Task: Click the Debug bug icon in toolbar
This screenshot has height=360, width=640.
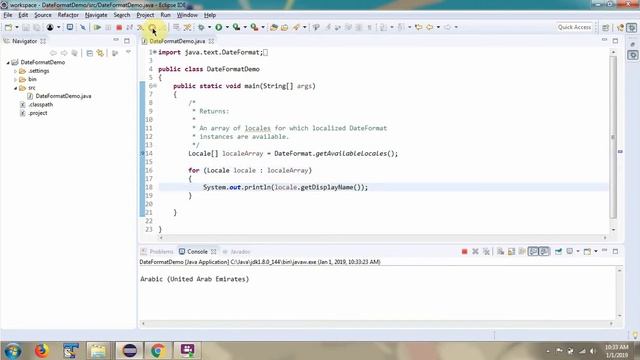Action: [x=201, y=27]
